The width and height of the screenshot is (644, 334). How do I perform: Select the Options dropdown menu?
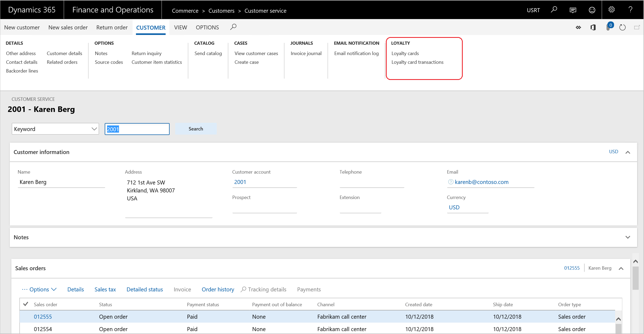tap(39, 289)
